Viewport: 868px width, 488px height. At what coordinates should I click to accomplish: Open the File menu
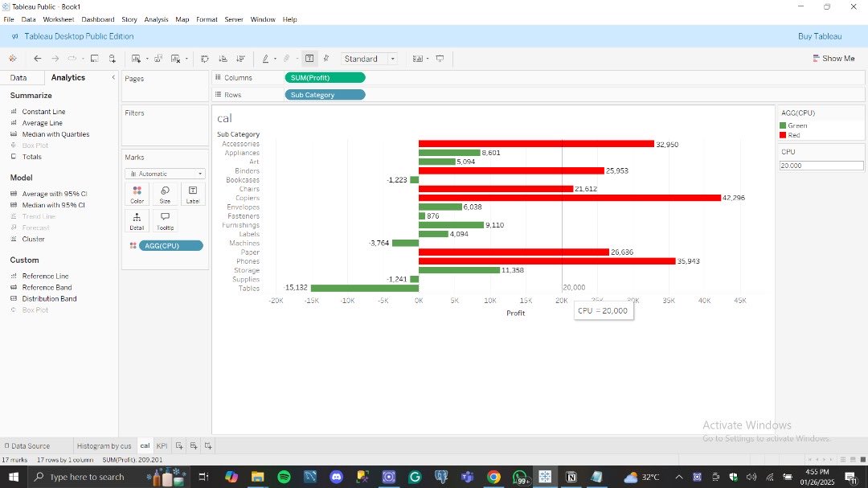coord(9,19)
